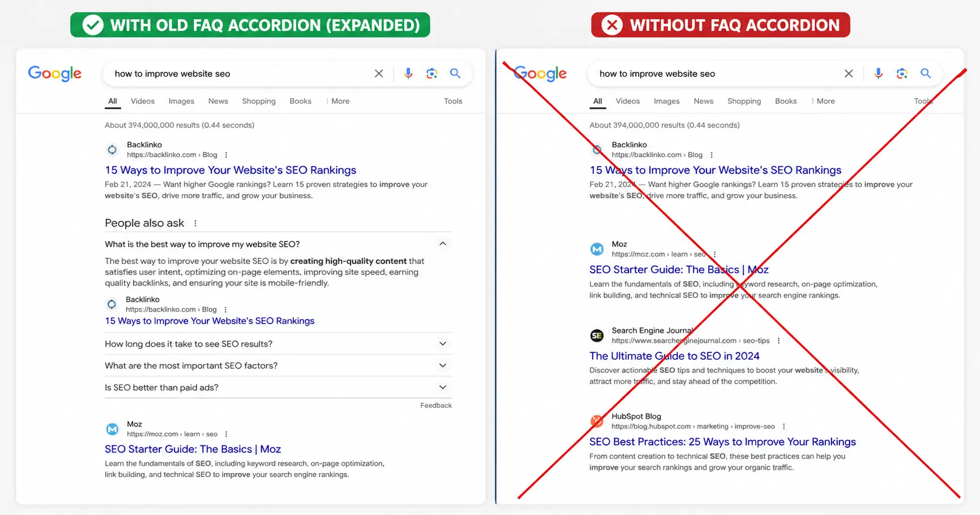
Task: Open '15 Ways' link inside FAQ answer
Action: tap(210, 321)
